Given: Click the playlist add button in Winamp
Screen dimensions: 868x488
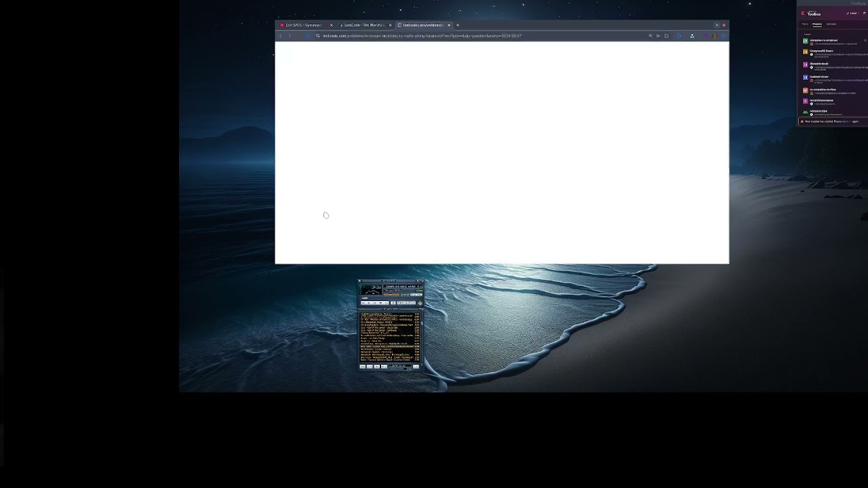Looking at the screenshot, I should 363,367.
